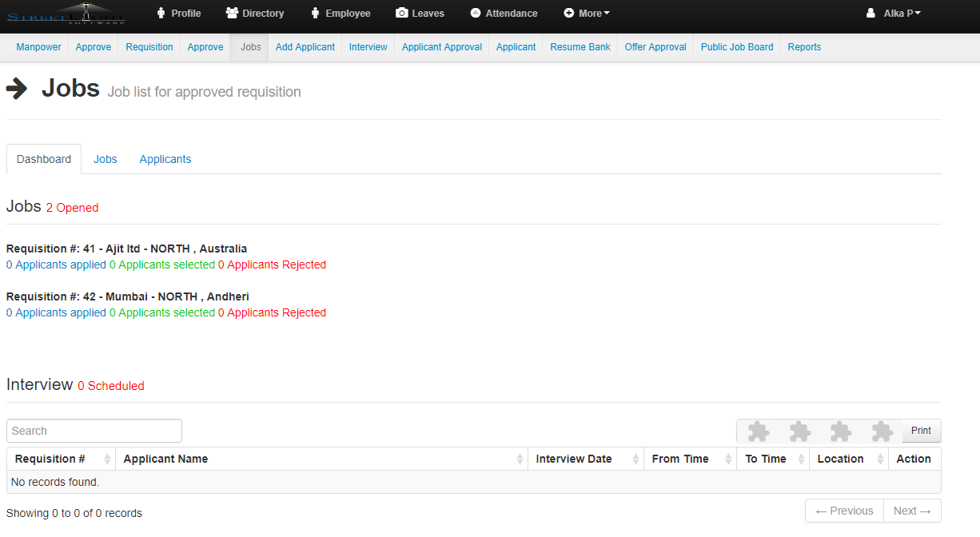Screen dimensions: 980x537
Task: Click the leftmost puzzle-piece export icon
Action: pyautogui.click(x=758, y=432)
